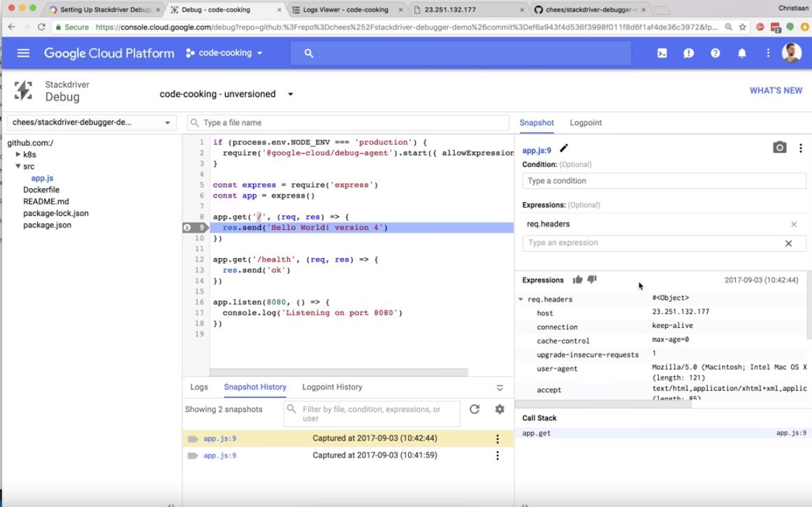This screenshot has width=812, height=507.
Task: Refresh the snapshot history list
Action: coord(474,409)
